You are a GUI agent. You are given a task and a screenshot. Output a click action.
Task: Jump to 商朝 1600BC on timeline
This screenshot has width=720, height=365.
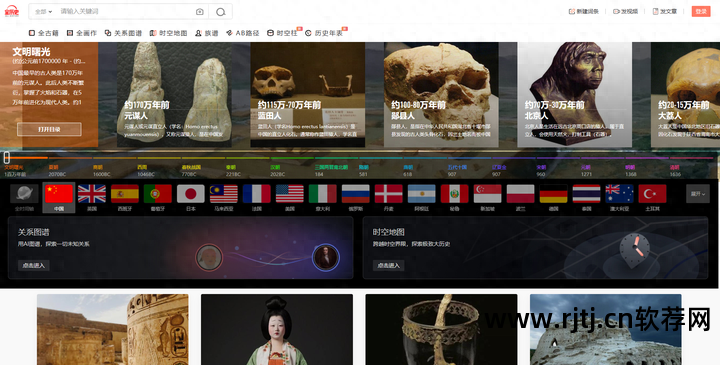(x=101, y=171)
